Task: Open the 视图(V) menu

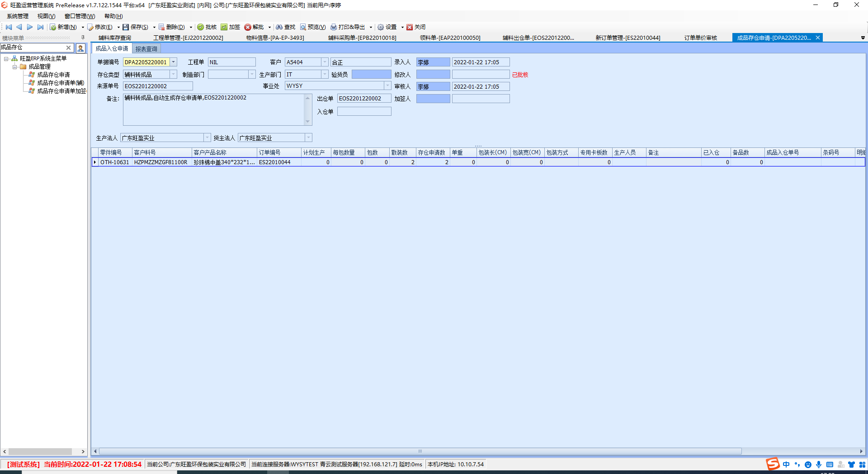Action: (x=46, y=16)
